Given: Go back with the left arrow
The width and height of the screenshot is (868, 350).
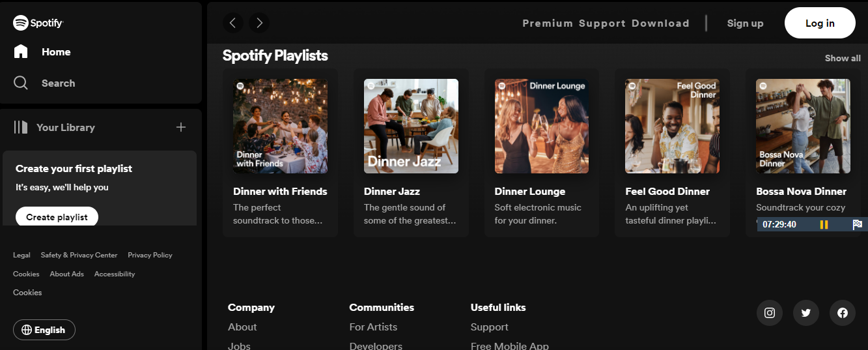Looking at the screenshot, I should [x=233, y=23].
